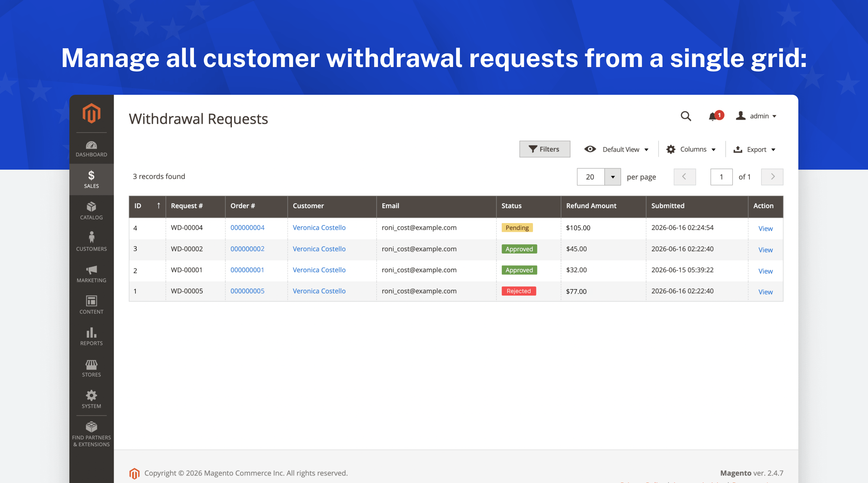This screenshot has height=483, width=868.
Task: Open the Content menu
Action: [x=91, y=305]
